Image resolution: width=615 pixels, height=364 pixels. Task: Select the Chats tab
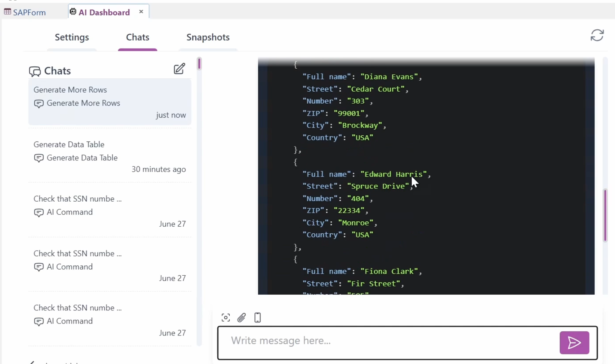click(x=137, y=37)
